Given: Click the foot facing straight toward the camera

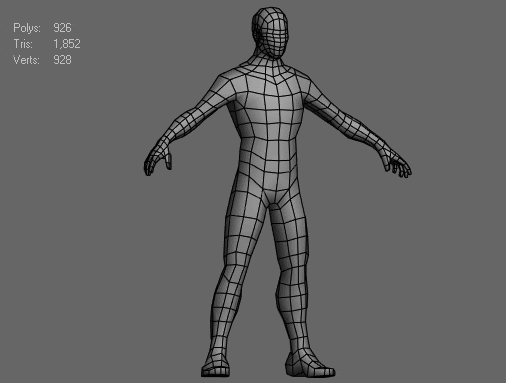Looking at the screenshot, I should click(x=216, y=365).
